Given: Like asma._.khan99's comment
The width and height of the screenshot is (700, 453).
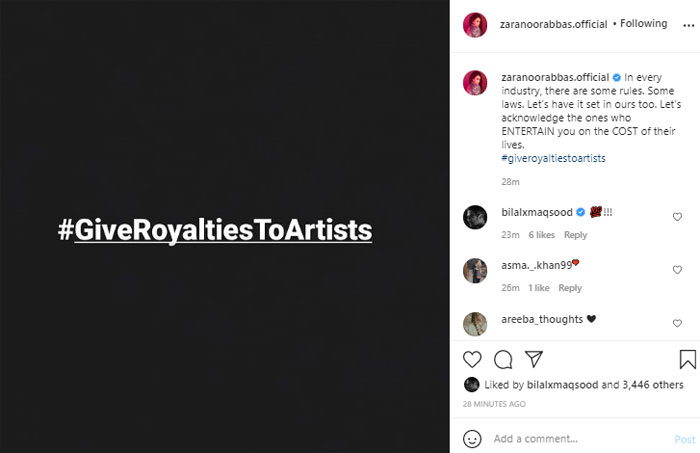Looking at the screenshot, I should click(x=677, y=270).
